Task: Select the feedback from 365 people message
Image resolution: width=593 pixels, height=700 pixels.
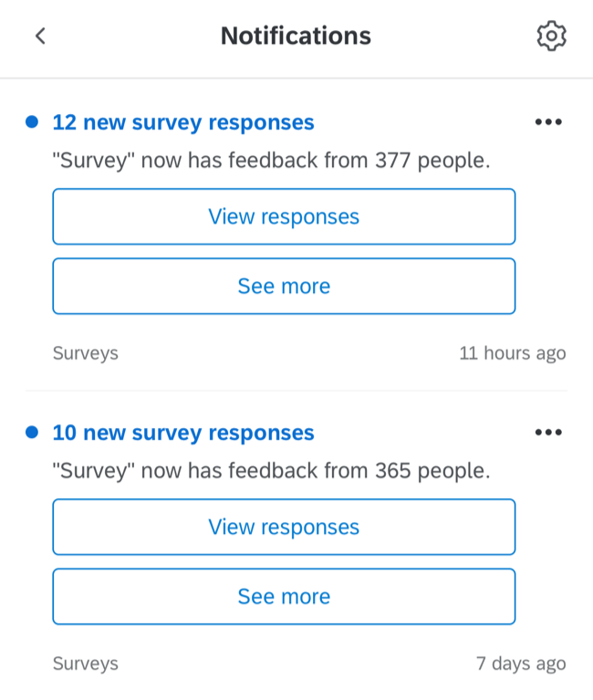Action: [272, 472]
